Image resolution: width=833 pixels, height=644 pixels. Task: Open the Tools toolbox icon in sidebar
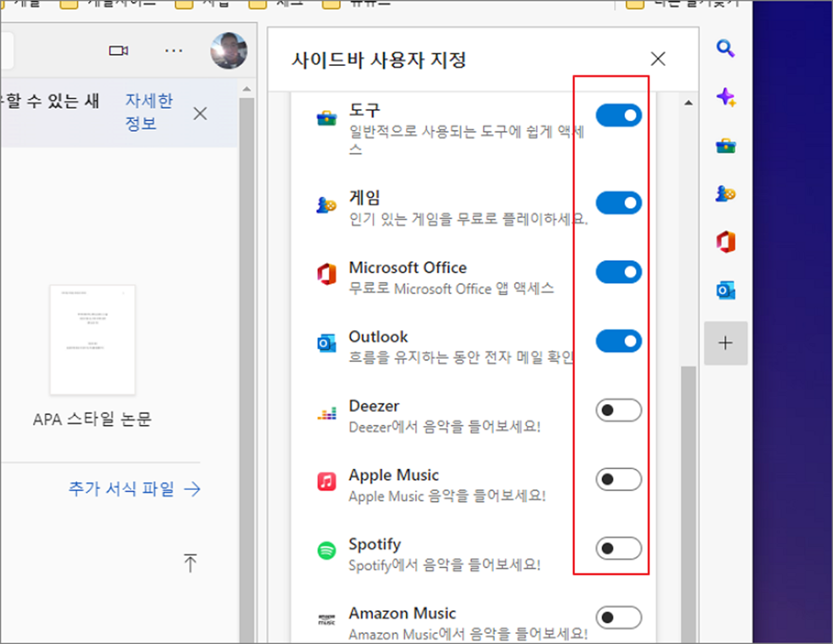(x=725, y=145)
